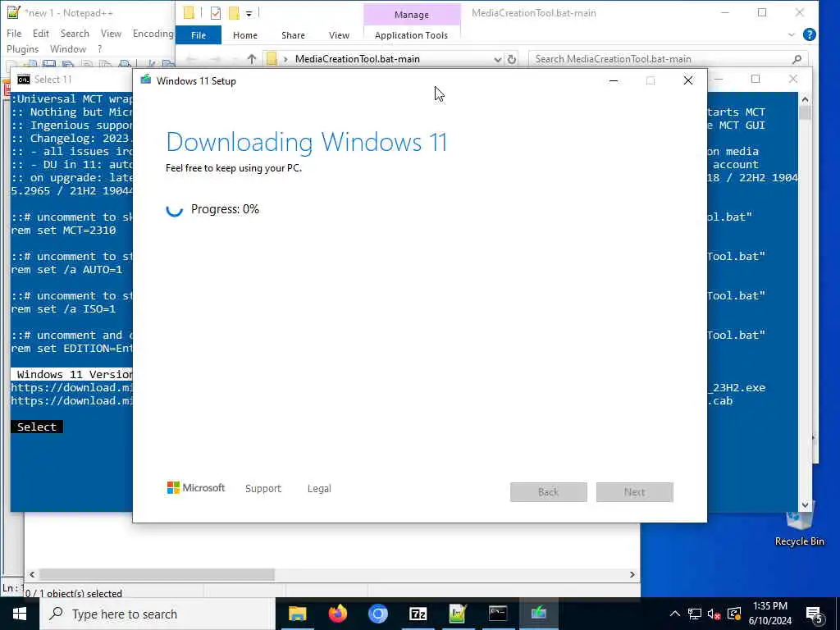Open the Windows Start menu
The width and height of the screenshot is (840, 630).
(20, 614)
